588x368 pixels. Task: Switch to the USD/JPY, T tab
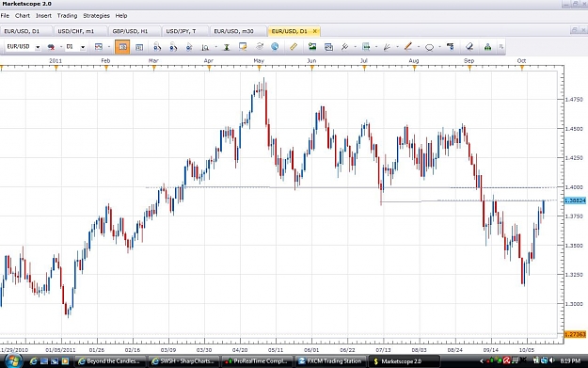tap(184, 31)
